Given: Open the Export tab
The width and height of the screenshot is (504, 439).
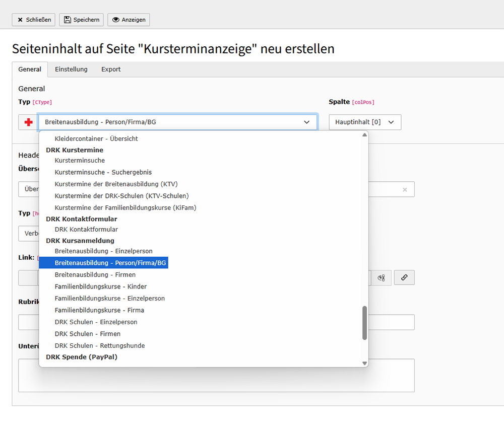Looking at the screenshot, I should coord(111,69).
